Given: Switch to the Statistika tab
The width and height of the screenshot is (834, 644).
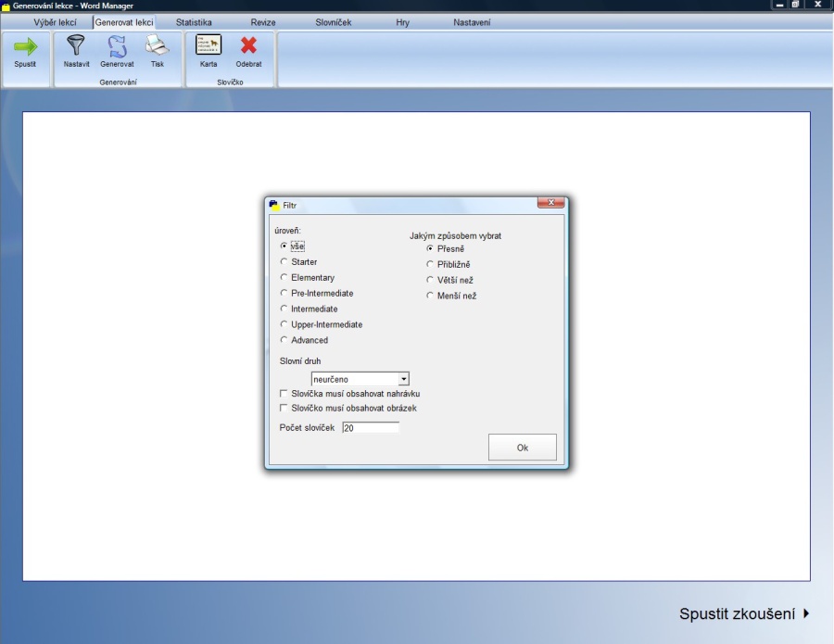Looking at the screenshot, I should click(194, 22).
